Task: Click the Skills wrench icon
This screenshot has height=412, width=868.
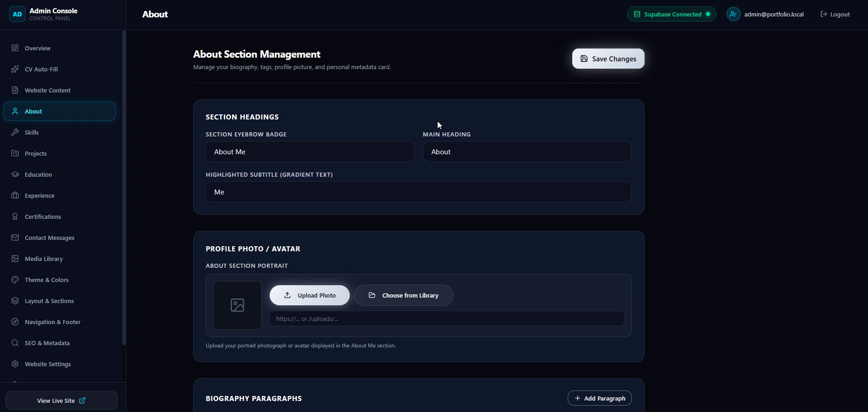Action: click(15, 132)
